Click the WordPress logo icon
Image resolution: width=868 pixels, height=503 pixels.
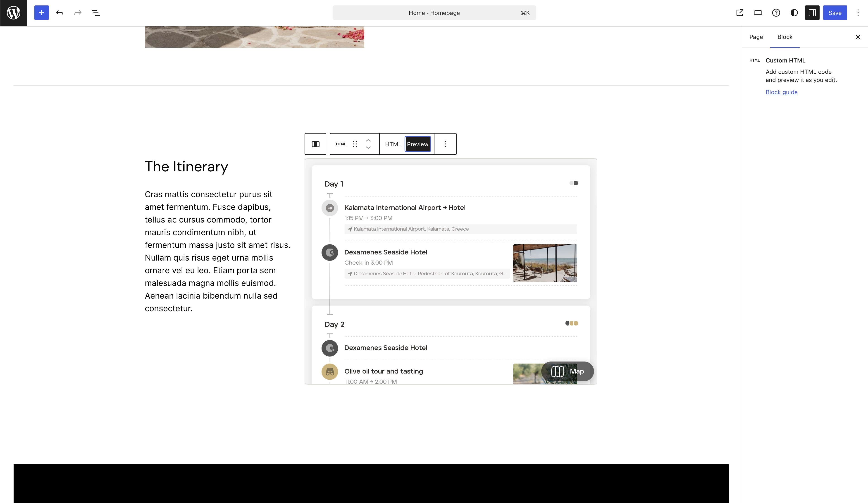click(x=13, y=13)
